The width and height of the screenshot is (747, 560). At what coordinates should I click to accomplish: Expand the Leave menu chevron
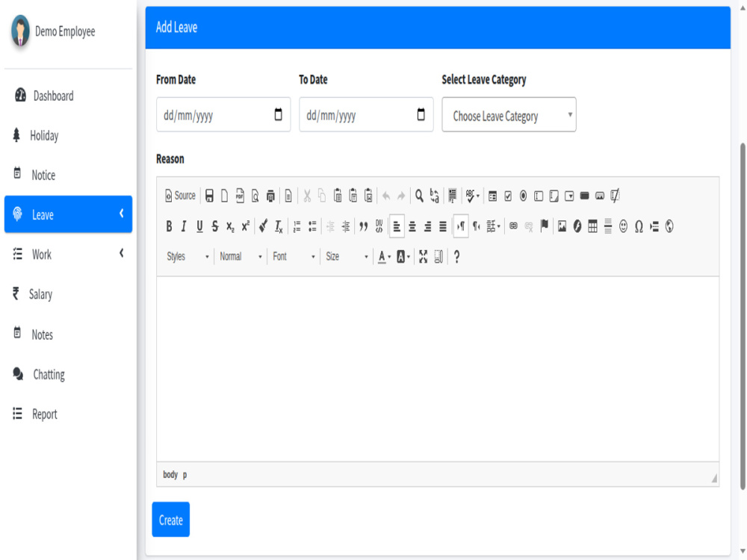click(x=122, y=214)
